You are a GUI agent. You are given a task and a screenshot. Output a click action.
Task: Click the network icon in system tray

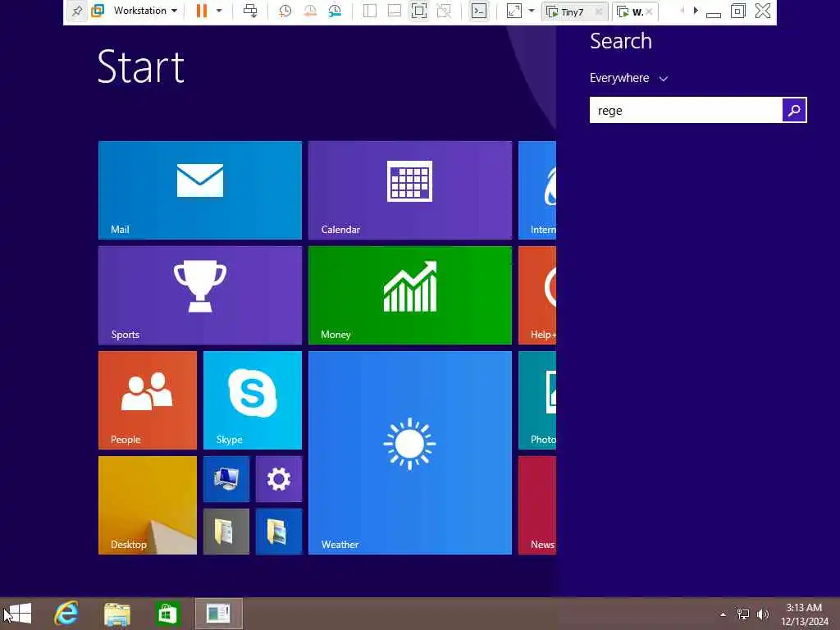(743, 614)
